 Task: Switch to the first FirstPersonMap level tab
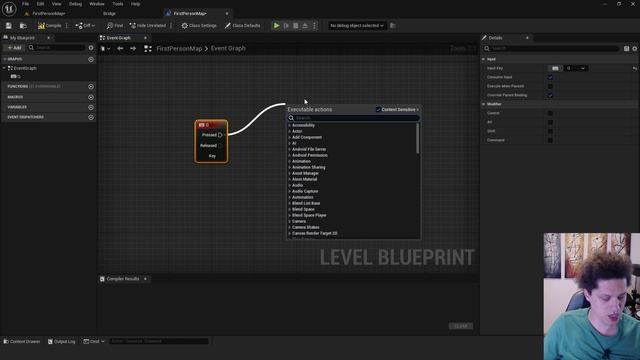pos(48,13)
